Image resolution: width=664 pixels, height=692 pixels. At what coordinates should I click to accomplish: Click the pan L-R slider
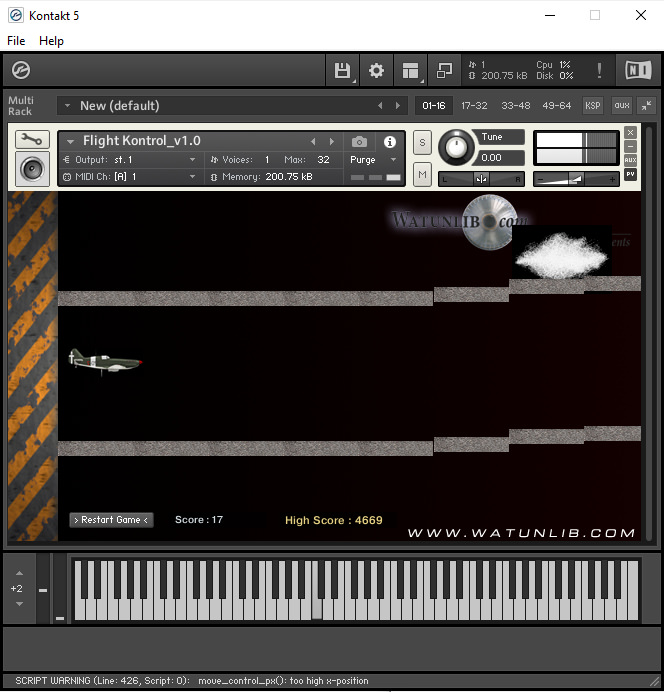pos(481,179)
